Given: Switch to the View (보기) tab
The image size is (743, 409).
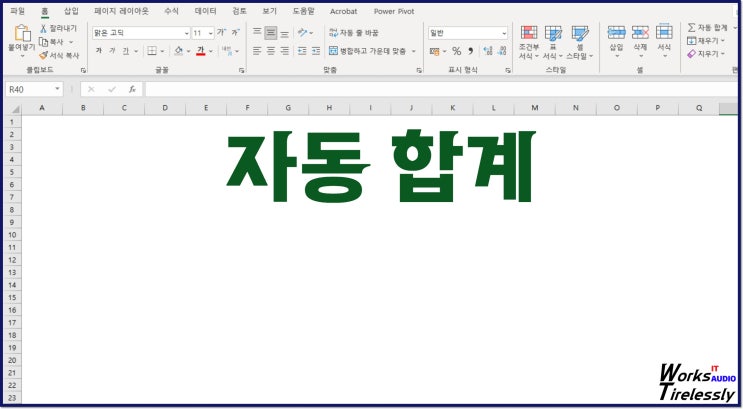Looking at the screenshot, I should pyautogui.click(x=270, y=11).
